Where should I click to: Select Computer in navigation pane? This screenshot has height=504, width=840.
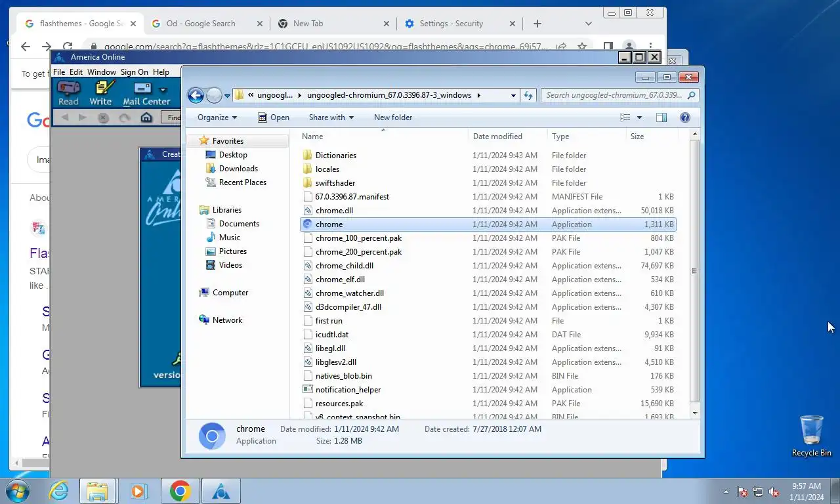(230, 293)
